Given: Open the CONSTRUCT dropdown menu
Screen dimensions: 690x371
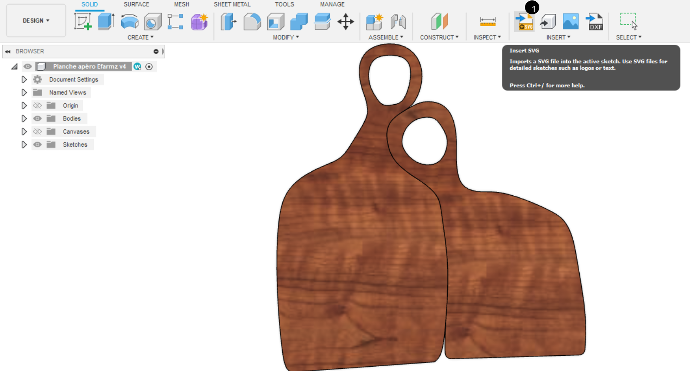Looking at the screenshot, I should pos(439,37).
